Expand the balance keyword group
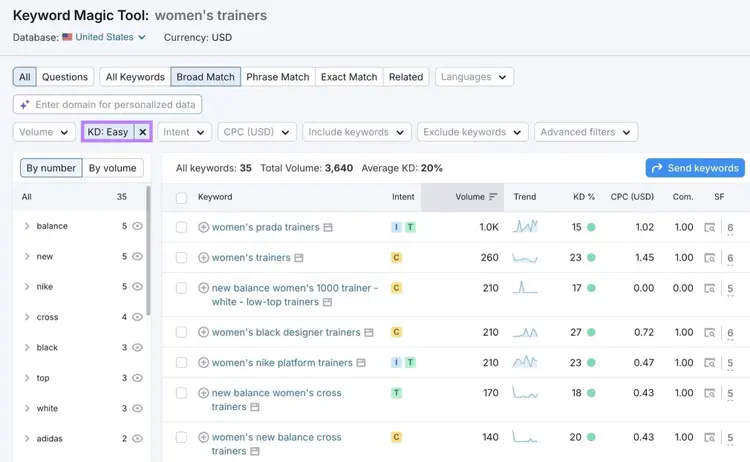The image size is (750, 462). point(27,226)
